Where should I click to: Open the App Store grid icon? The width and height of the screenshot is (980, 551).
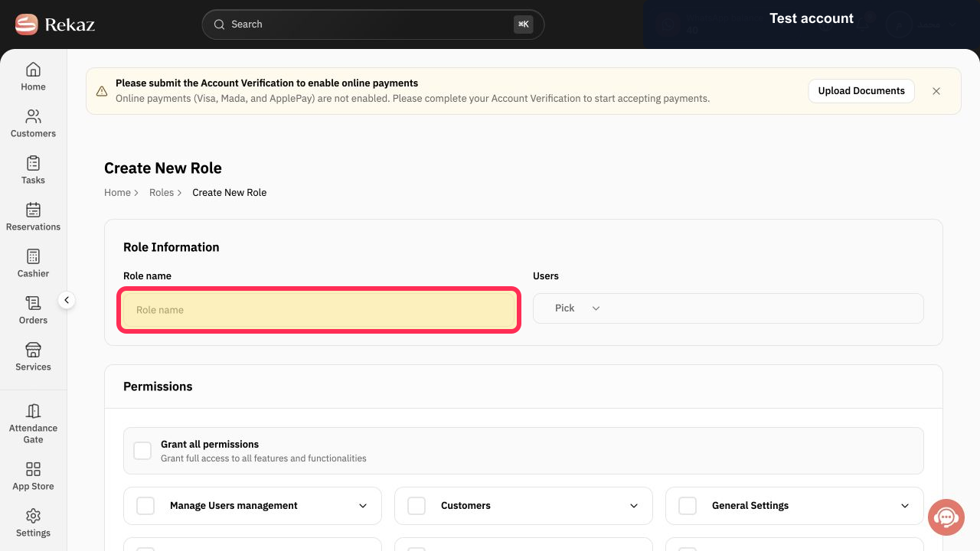pos(33,469)
